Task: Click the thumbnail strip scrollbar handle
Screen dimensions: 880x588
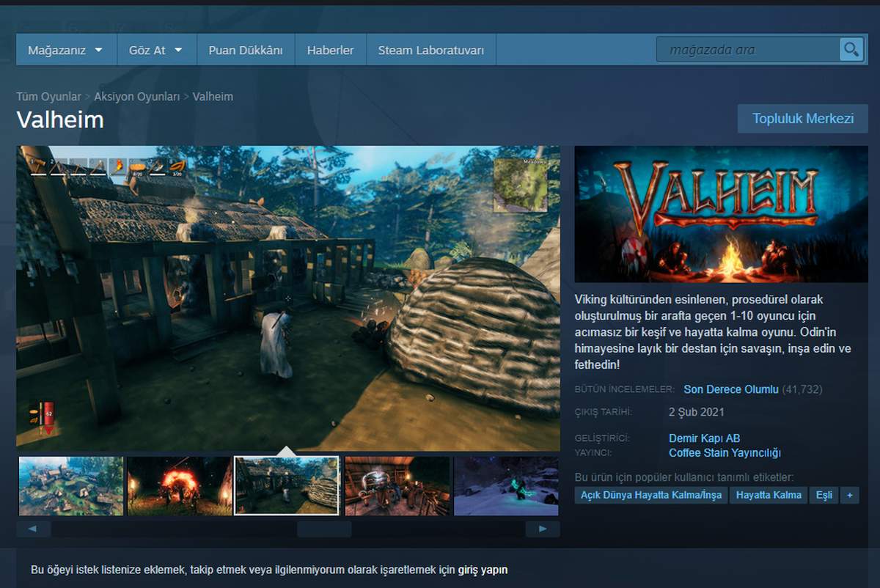Action: pos(324,528)
